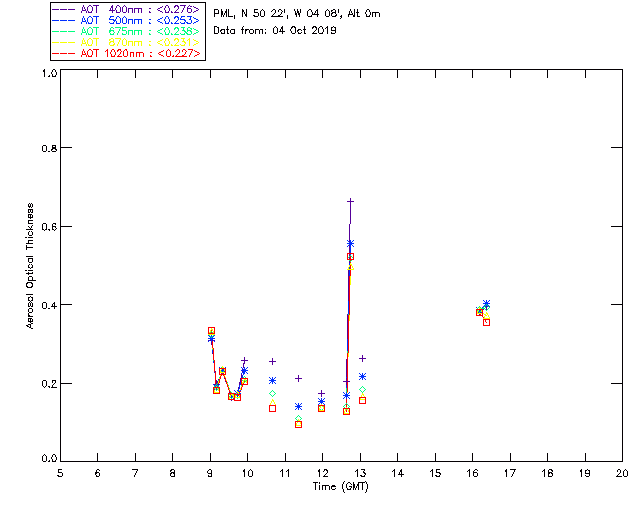Click the y-axis title 'Aerosol Optical Thickness'
Screen dimensions: 640x512
(30, 266)
